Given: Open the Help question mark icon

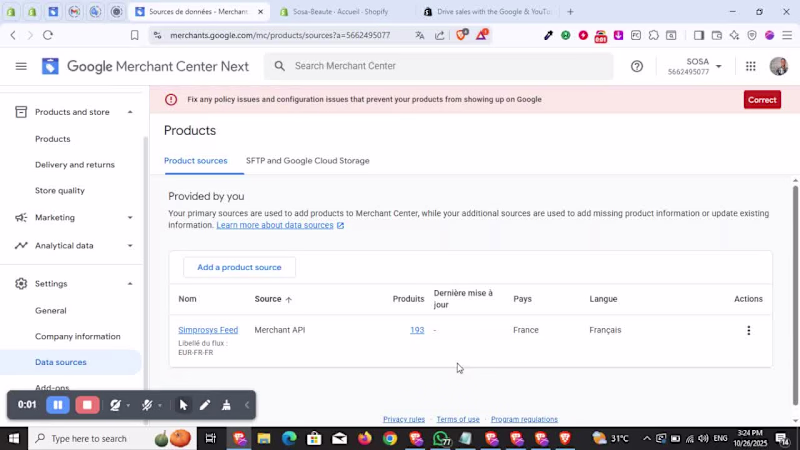Looking at the screenshot, I should pyautogui.click(x=637, y=66).
